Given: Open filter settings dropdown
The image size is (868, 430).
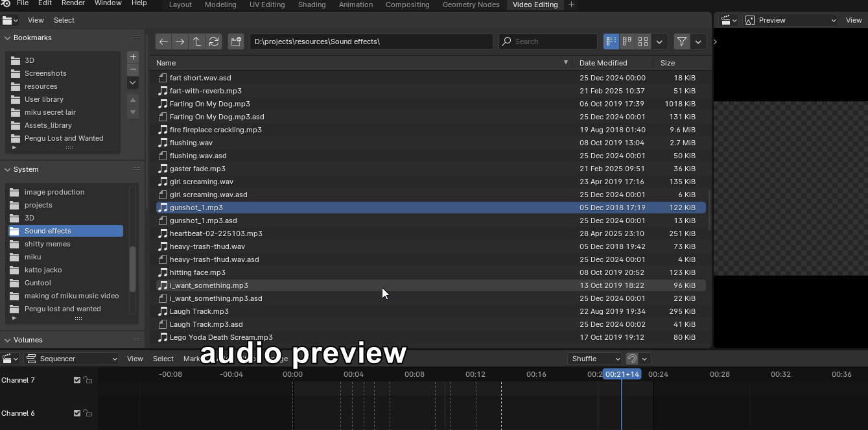Looking at the screenshot, I should coord(698,42).
